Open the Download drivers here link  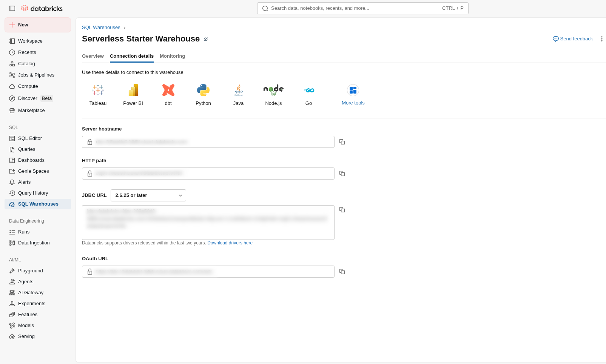[x=230, y=243]
